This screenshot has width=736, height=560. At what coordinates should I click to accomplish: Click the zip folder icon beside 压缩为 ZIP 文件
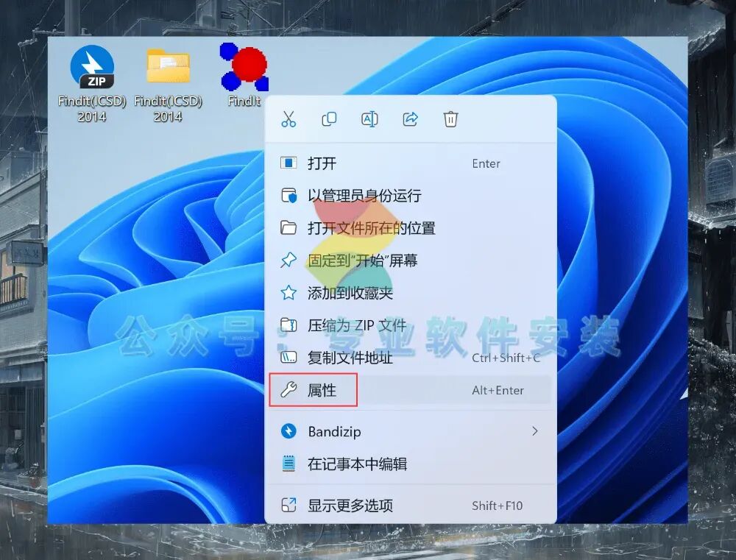(x=289, y=325)
